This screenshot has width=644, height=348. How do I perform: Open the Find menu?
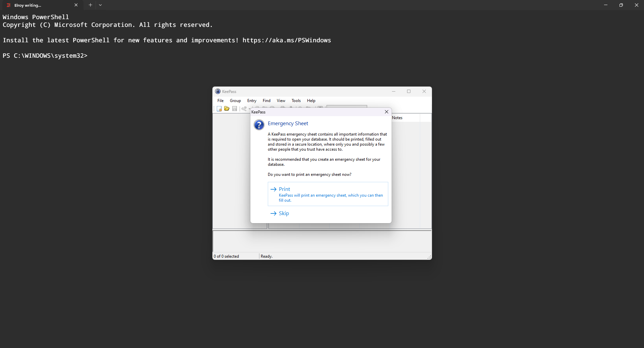tap(266, 101)
